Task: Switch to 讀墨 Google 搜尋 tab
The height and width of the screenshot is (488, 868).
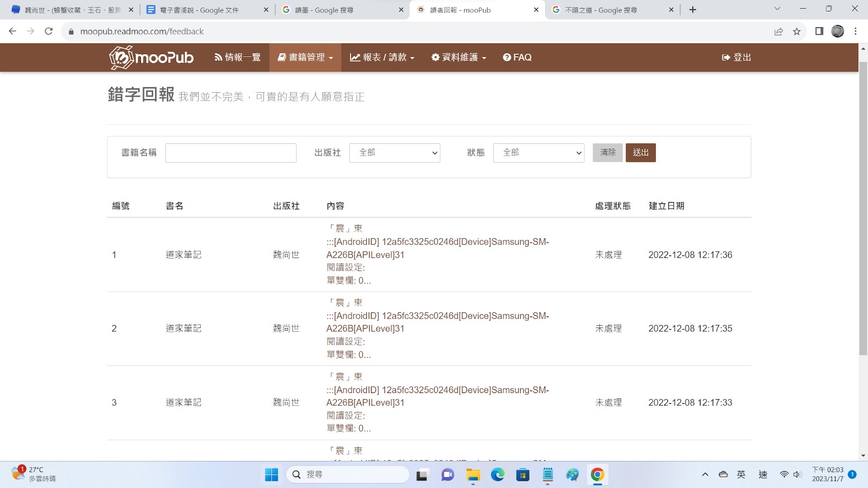Action: (342, 10)
